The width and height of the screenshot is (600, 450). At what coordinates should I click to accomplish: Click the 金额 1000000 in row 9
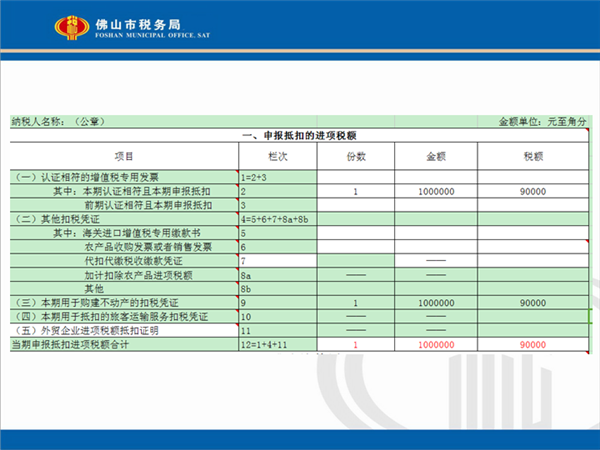[x=436, y=303]
